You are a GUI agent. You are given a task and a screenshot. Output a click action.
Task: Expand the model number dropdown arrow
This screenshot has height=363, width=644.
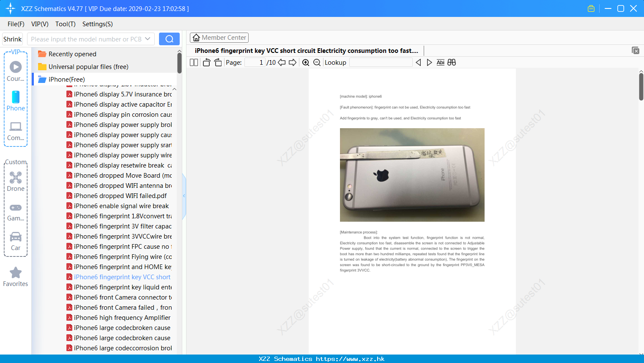coord(148,39)
